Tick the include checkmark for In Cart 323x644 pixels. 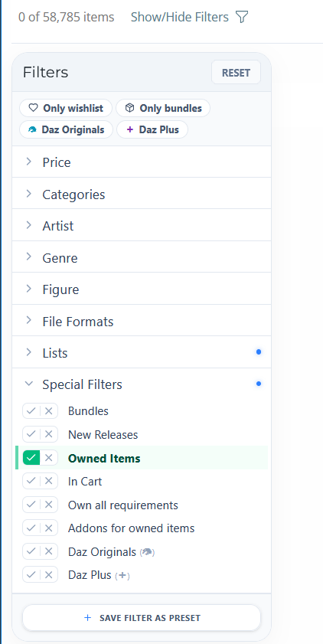[31, 482]
